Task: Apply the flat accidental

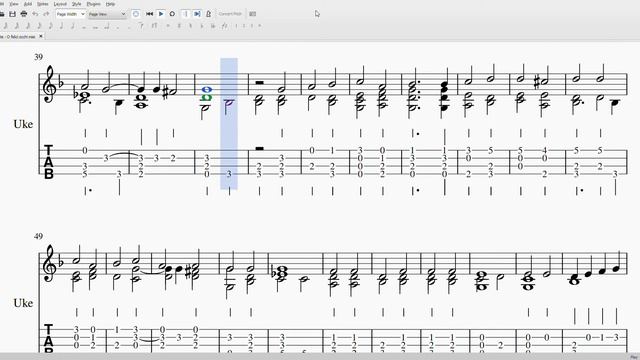Action: [x=202, y=26]
